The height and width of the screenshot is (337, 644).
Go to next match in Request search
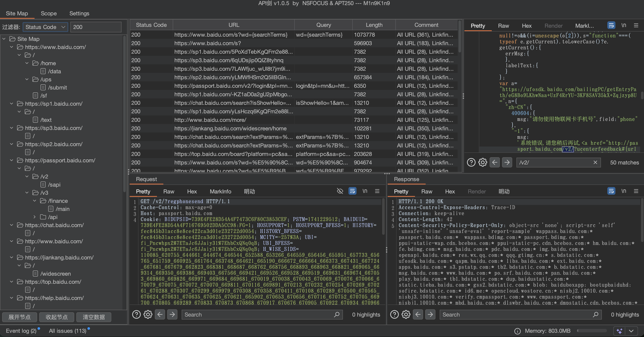click(x=172, y=314)
